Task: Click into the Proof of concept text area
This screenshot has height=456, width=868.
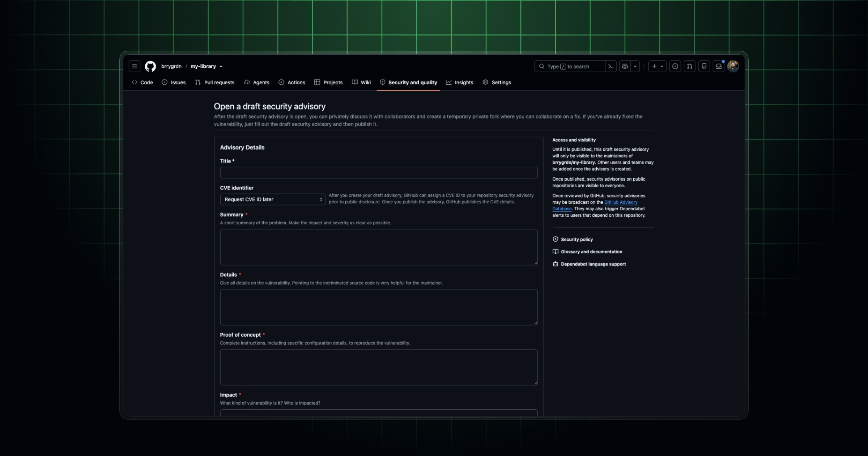Action: pyautogui.click(x=379, y=367)
